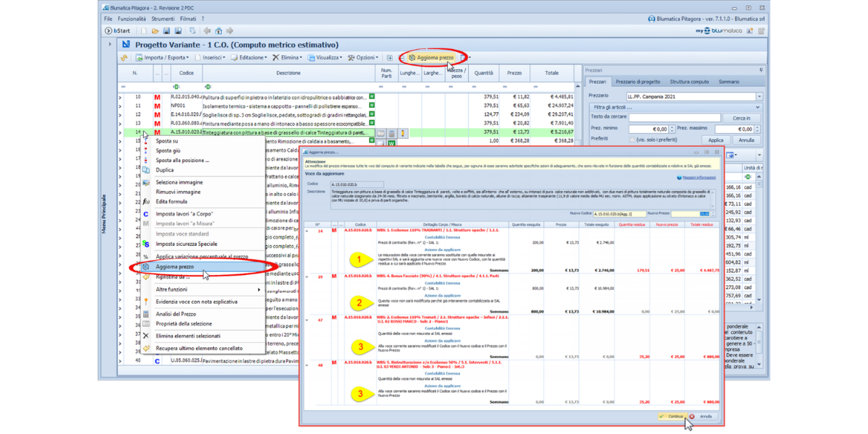Click the Save All toolbar icon
The height and width of the screenshot is (434, 868).
coord(178,31)
